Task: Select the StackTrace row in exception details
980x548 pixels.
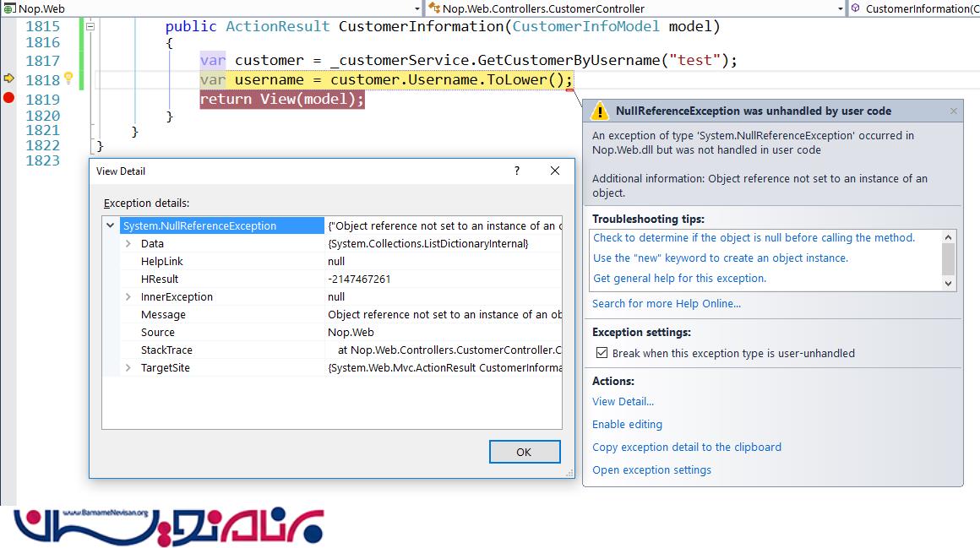Action: point(166,350)
